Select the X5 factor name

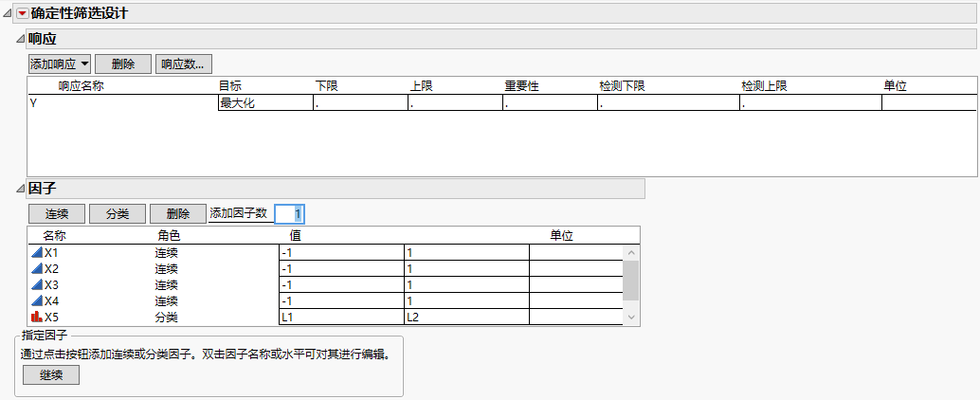point(52,318)
